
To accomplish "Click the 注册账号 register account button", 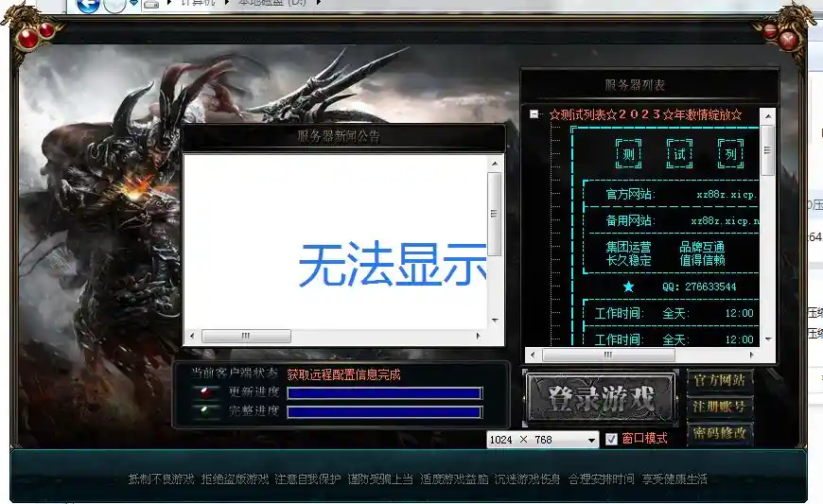I will pos(720,407).
